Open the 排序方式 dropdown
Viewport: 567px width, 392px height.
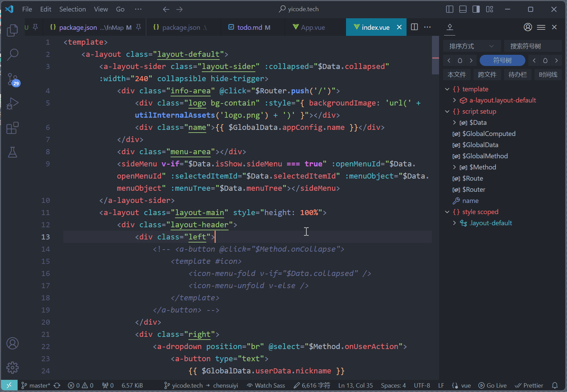(x=472, y=46)
